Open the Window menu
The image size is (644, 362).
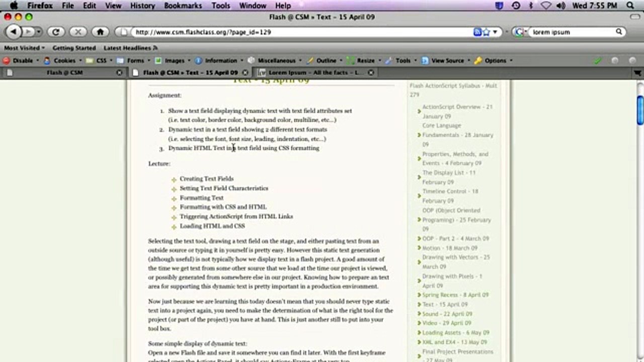(x=253, y=6)
